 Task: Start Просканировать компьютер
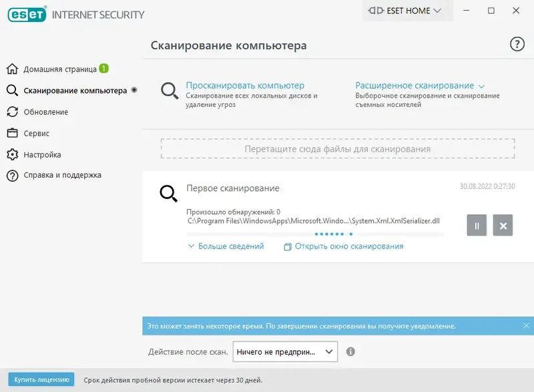[x=243, y=85]
